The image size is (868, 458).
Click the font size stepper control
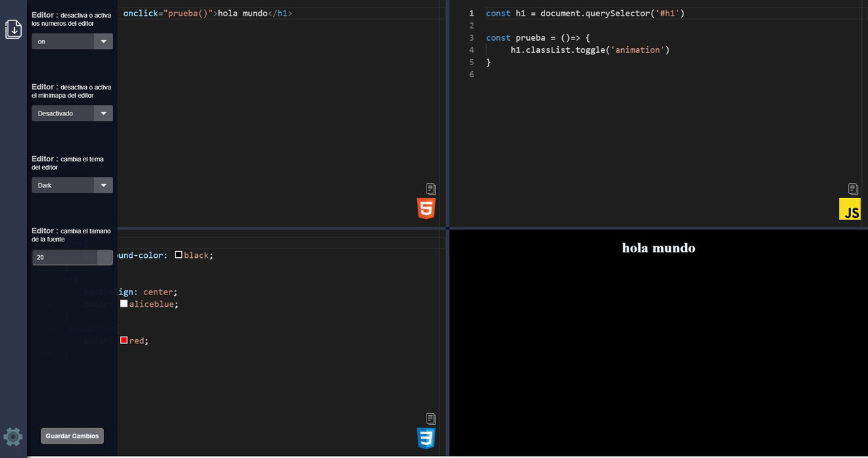(x=105, y=257)
